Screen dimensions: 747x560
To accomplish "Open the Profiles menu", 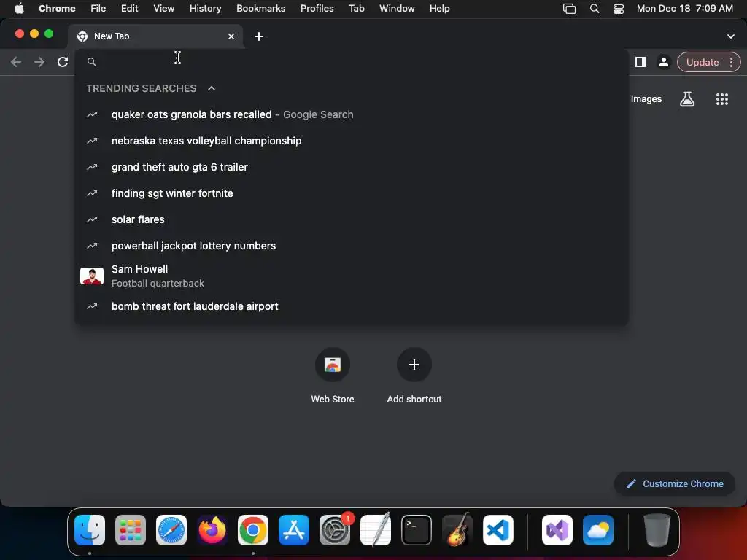I will pyautogui.click(x=317, y=9).
